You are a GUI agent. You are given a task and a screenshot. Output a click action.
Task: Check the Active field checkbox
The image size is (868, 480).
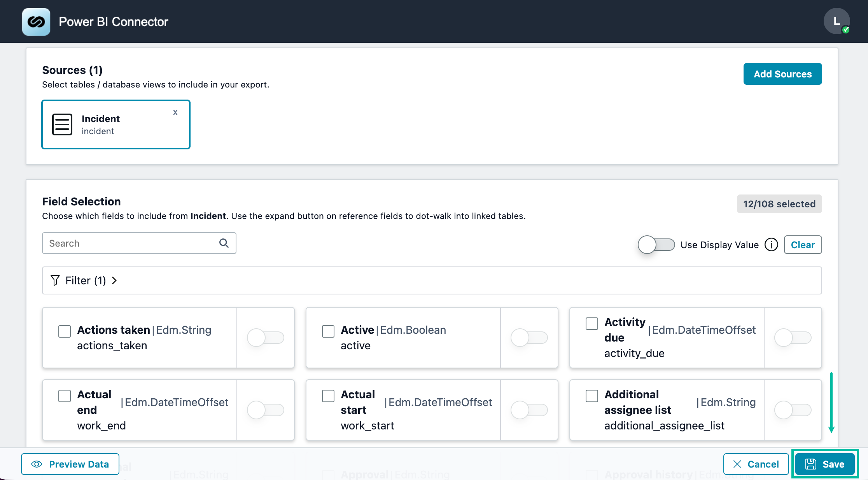[328, 331]
